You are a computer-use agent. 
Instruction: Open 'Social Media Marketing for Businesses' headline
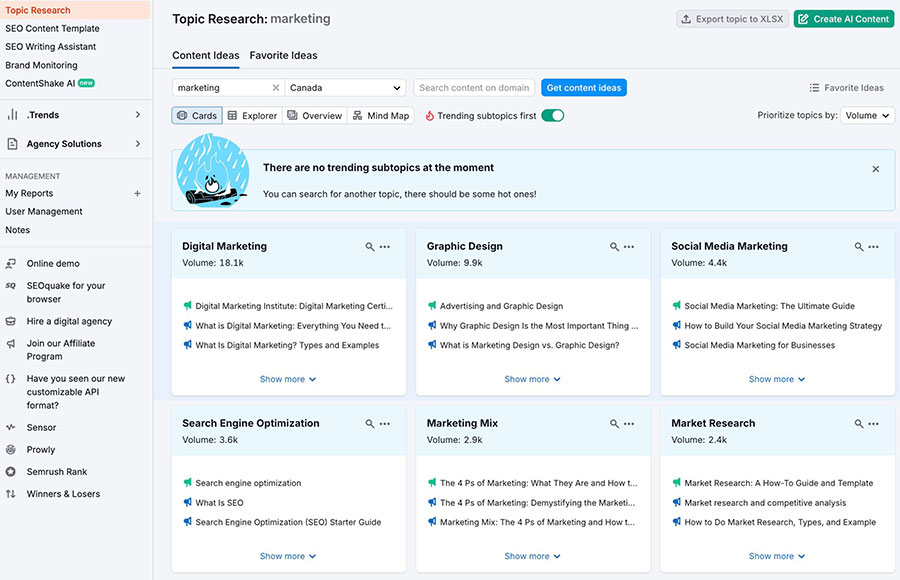[759, 345]
